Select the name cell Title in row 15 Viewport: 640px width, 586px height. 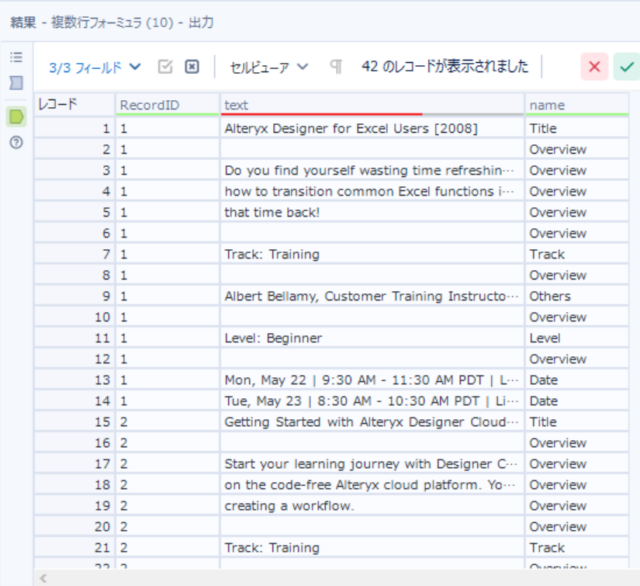click(577, 422)
